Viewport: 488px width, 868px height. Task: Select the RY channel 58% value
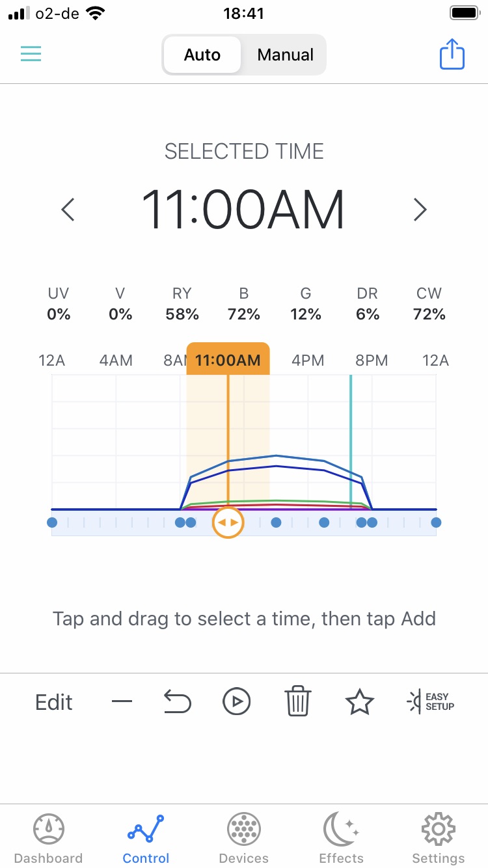(x=182, y=314)
